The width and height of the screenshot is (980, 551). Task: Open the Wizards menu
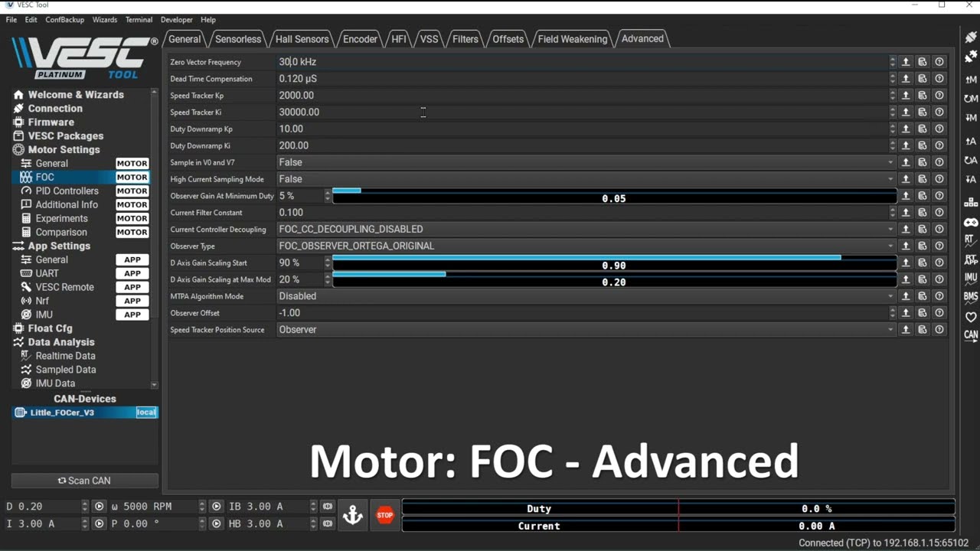coord(105,20)
